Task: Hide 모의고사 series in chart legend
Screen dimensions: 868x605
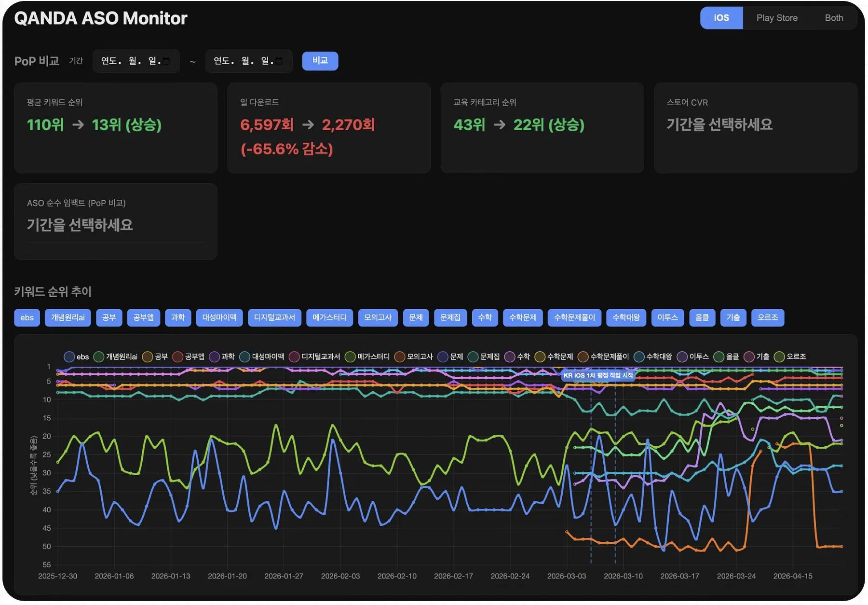Action: (x=414, y=357)
